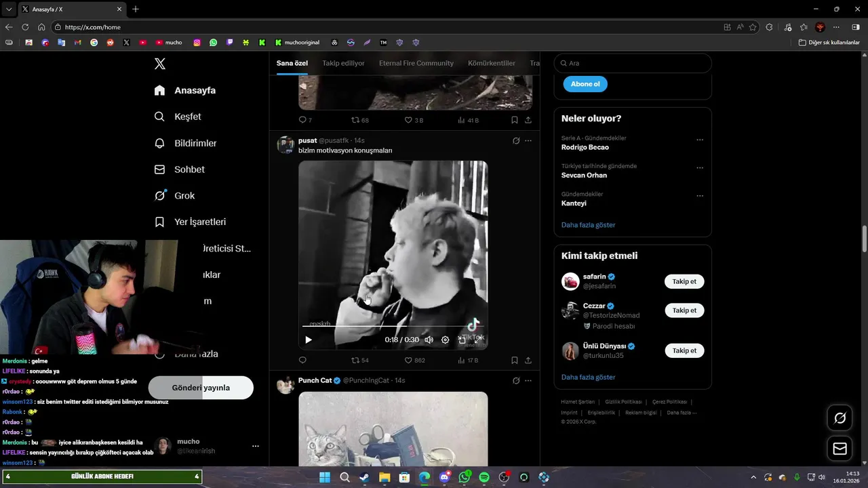This screenshot has height=488, width=868.
Task: Open the WhatsApp bookmark
Action: pos(213,42)
